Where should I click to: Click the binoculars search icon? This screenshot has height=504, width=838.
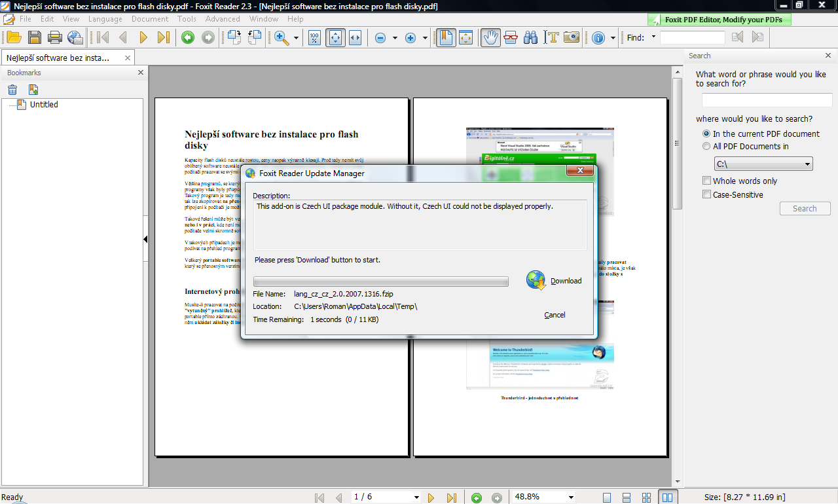[531, 37]
